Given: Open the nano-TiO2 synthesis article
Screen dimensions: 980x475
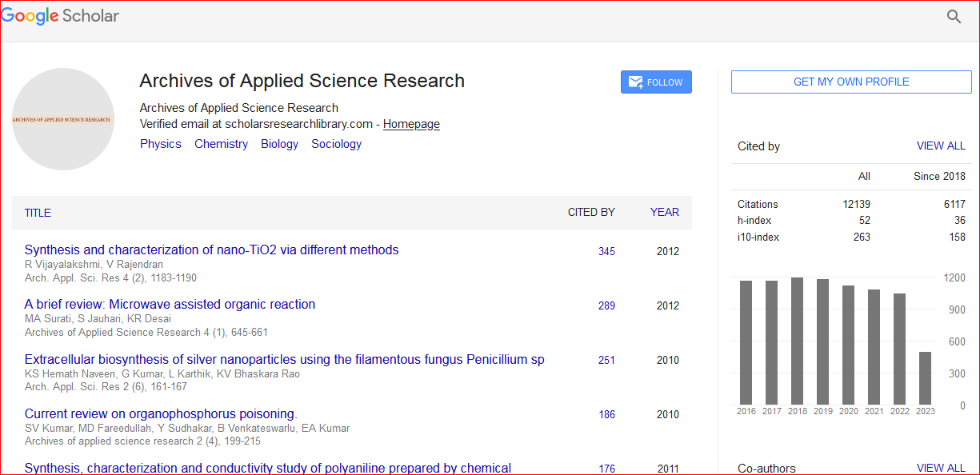Looking at the screenshot, I should pyautogui.click(x=211, y=249).
